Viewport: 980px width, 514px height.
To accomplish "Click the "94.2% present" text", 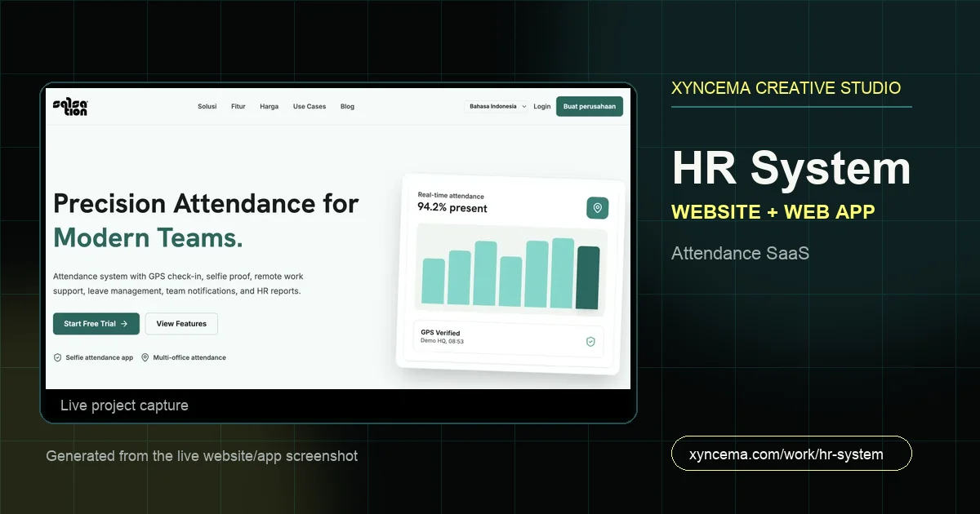I will [x=452, y=208].
